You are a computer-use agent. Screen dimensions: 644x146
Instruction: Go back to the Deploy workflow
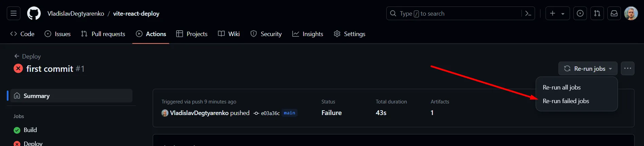pyautogui.click(x=27, y=56)
